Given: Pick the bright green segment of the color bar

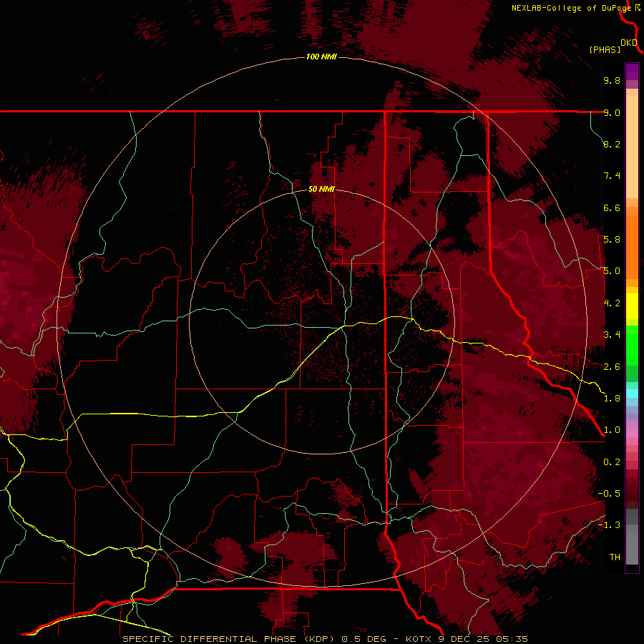Looking at the screenshot, I should point(632,345).
